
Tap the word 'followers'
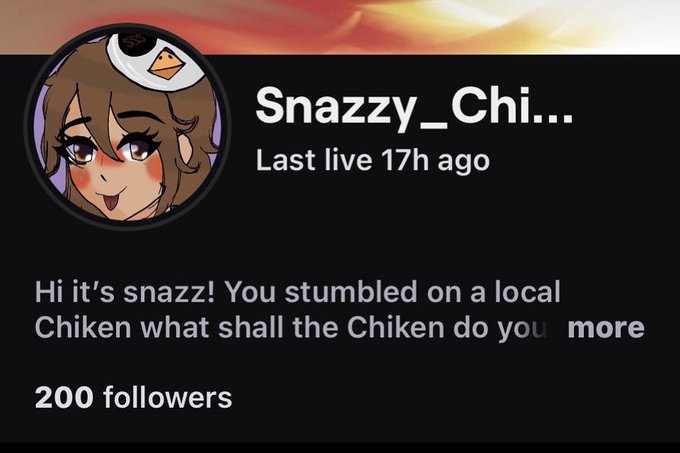pos(168,397)
